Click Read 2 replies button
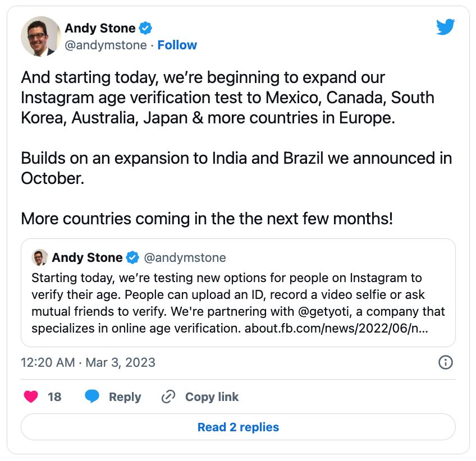Viewport: 476px width, 461px height. 238,427
